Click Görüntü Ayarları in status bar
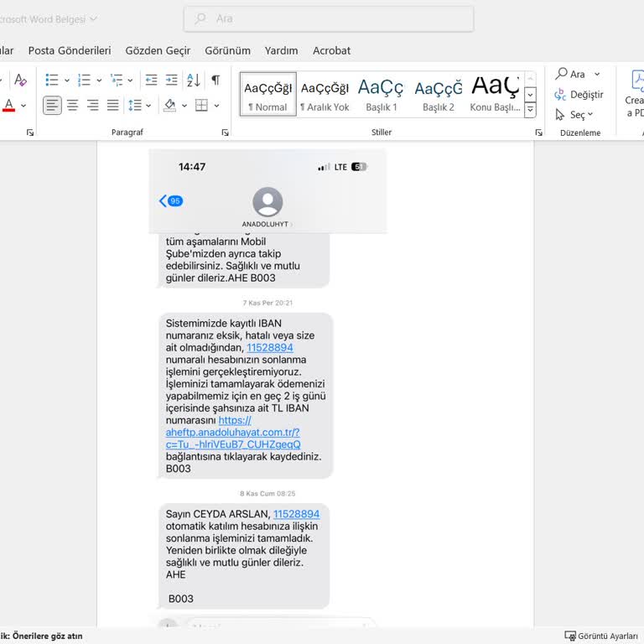The width and height of the screenshot is (644, 644). pyautogui.click(x=601, y=636)
